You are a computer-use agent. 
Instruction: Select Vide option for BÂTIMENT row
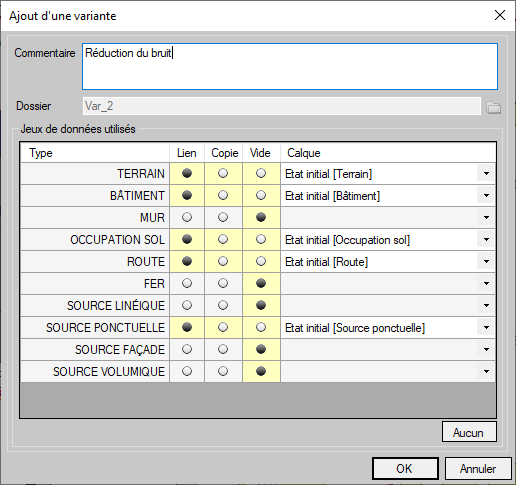[261, 195]
